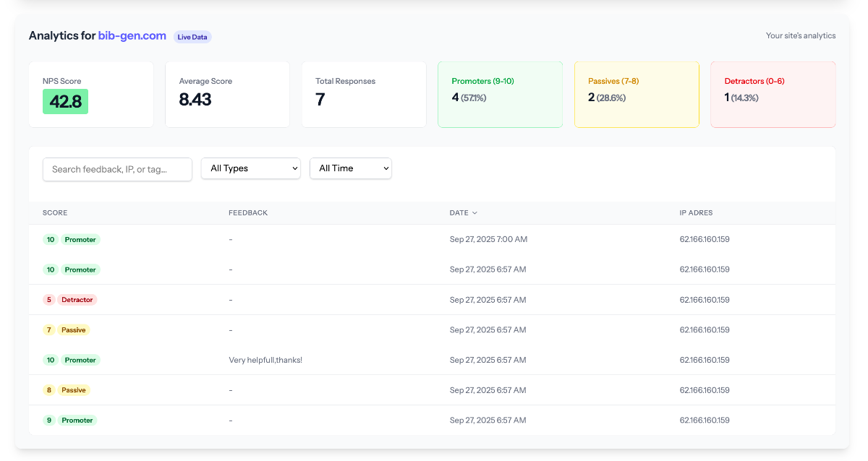The image size is (868, 461).
Task: Click the Date column sort arrow
Action: (x=475, y=213)
